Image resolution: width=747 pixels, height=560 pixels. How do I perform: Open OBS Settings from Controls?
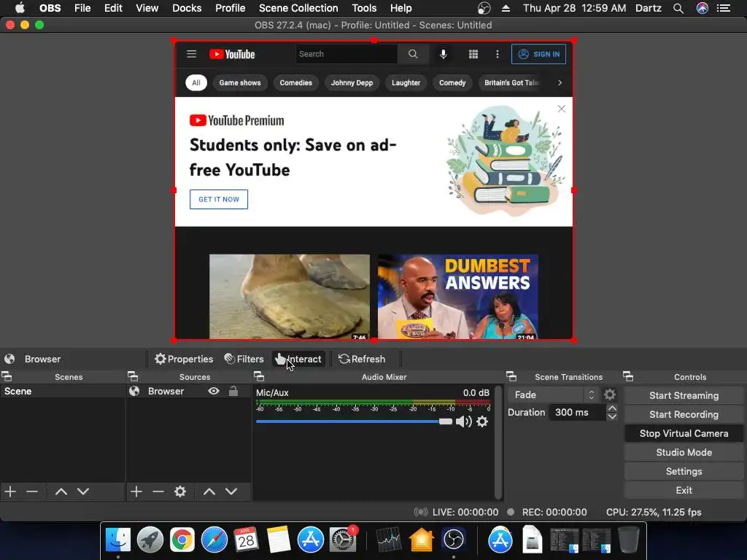pyautogui.click(x=684, y=472)
